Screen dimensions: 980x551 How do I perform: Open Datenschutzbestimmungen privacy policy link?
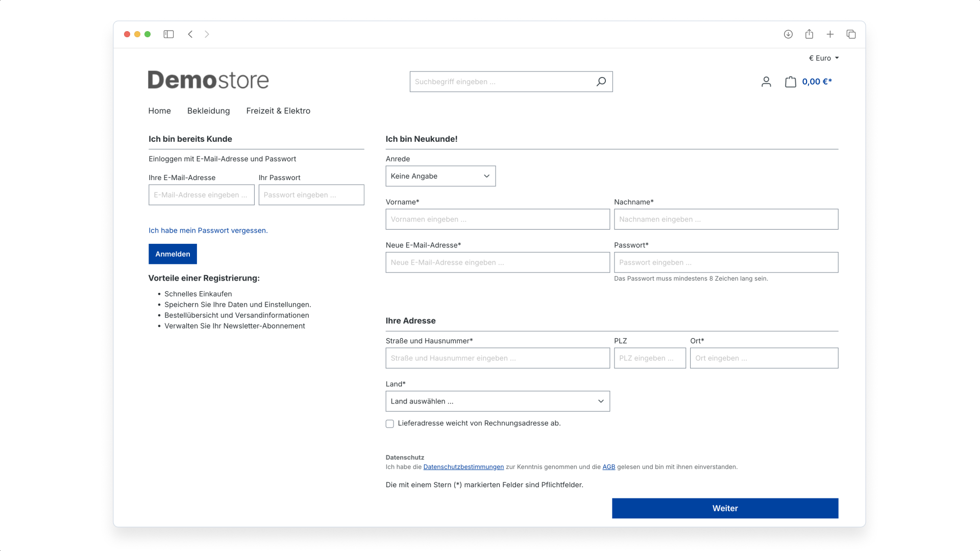pos(463,467)
